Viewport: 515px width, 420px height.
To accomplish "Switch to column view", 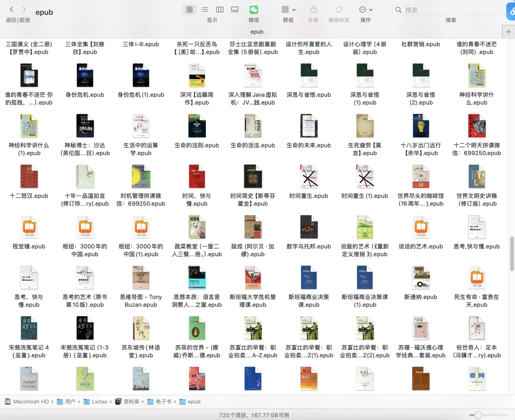I will (x=220, y=9).
